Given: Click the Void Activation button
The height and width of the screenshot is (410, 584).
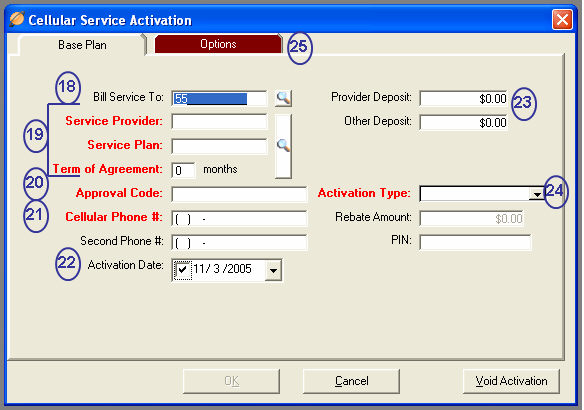Looking at the screenshot, I should tap(511, 381).
